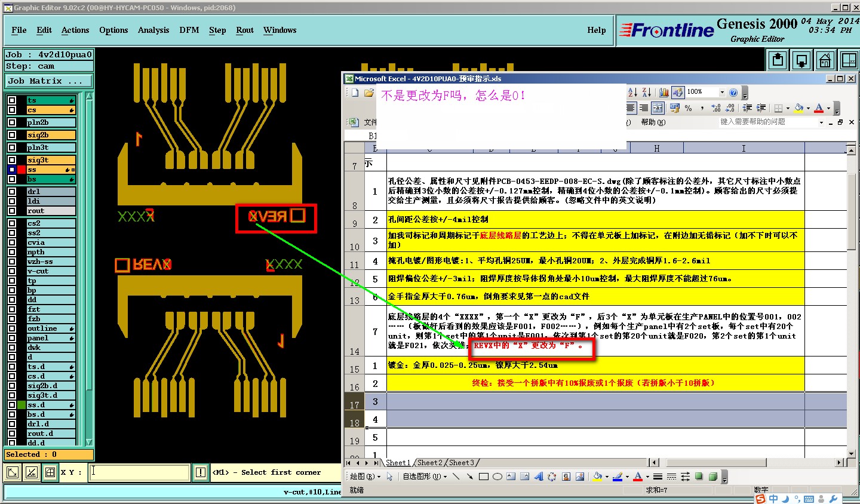Sort descending in Excel toolbar
The width and height of the screenshot is (860, 504).
646,92
